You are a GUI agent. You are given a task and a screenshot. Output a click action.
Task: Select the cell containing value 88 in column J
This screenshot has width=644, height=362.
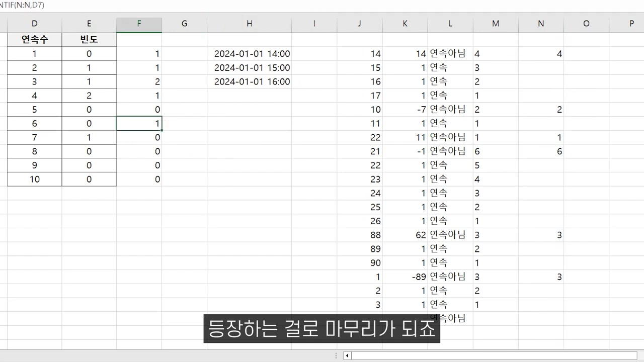[x=359, y=235]
